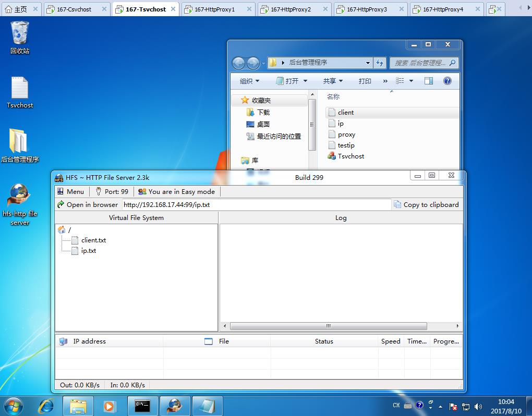
Task: Select the root home icon in tree
Action: point(62,230)
